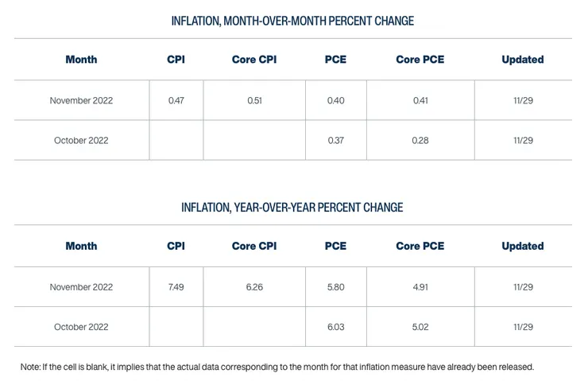Screen dimensions: 588x381
Task: Select the Core PCE value 4.91
Action: coord(419,287)
